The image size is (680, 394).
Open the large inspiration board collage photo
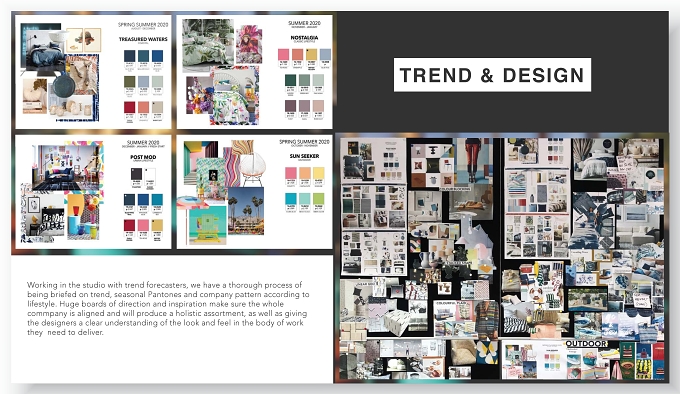pos(502,258)
